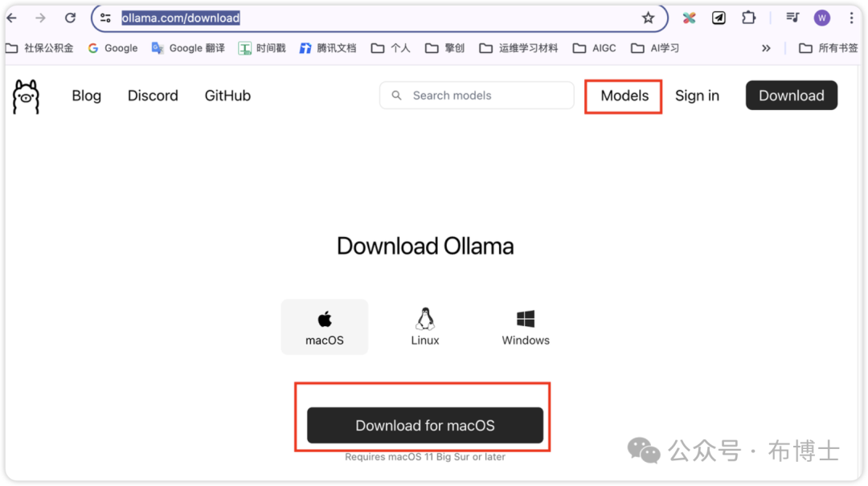The height and width of the screenshot is (486, 868).
Task: Click the Requires macOS 11 Big Sur text
Action: point(425,457)
